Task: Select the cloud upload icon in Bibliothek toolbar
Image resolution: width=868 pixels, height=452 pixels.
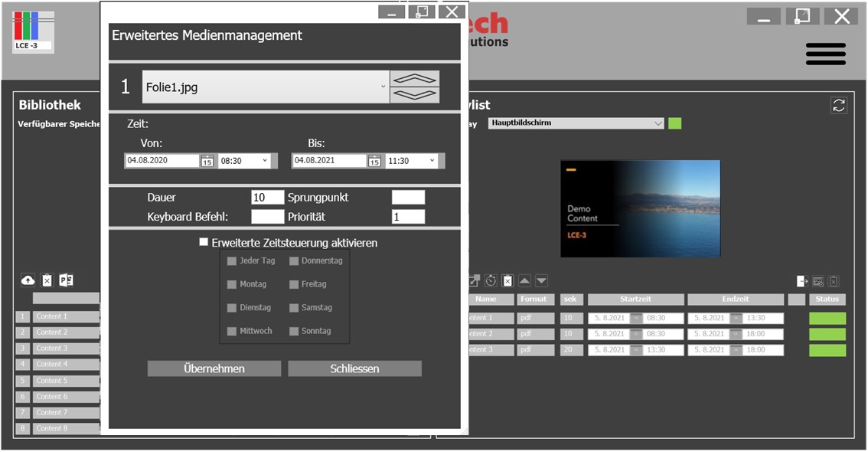Action: pyautogui.click(x=28, y=280)
